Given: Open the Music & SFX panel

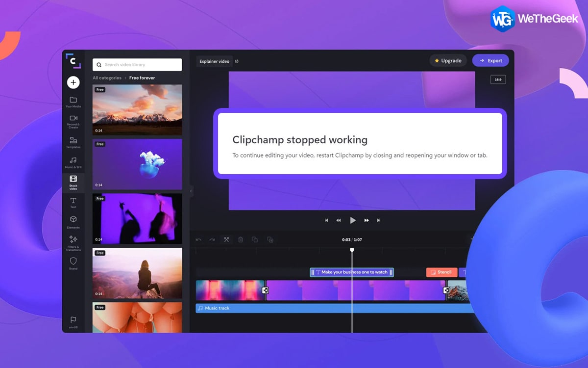Looking at the screenshot, I should point(73,163).
